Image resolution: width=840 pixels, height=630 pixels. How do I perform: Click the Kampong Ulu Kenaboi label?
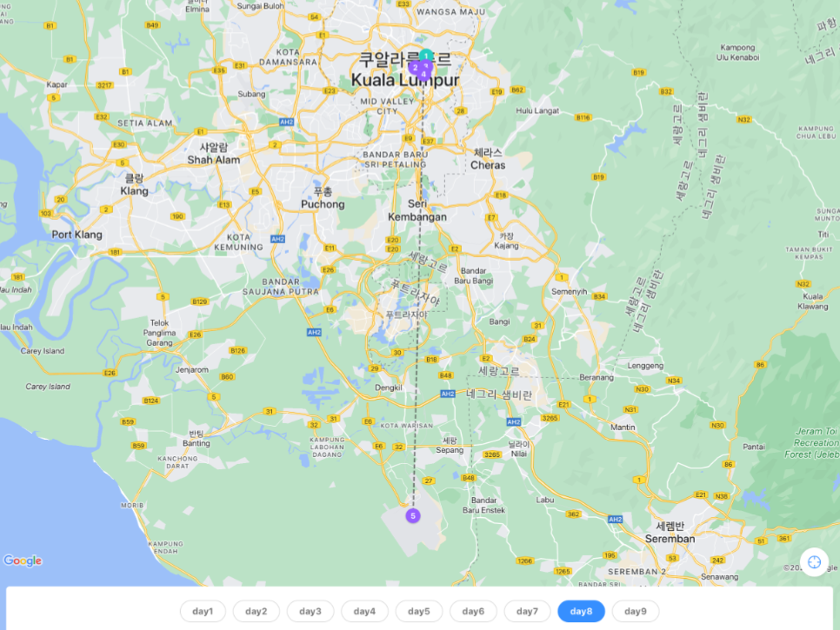click(x=737, y=52)
